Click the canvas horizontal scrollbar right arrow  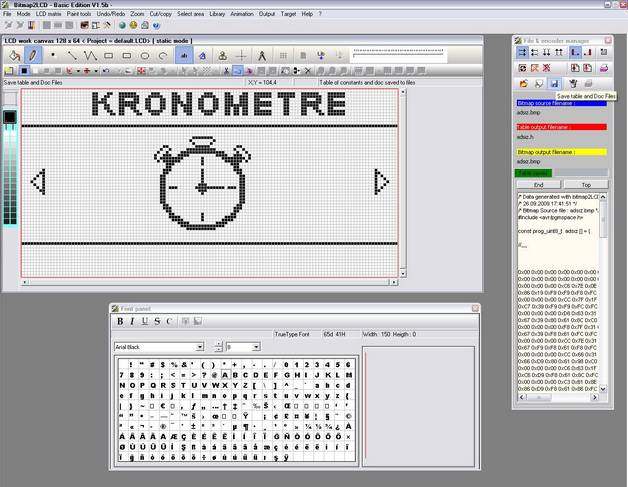click(394, 282)
